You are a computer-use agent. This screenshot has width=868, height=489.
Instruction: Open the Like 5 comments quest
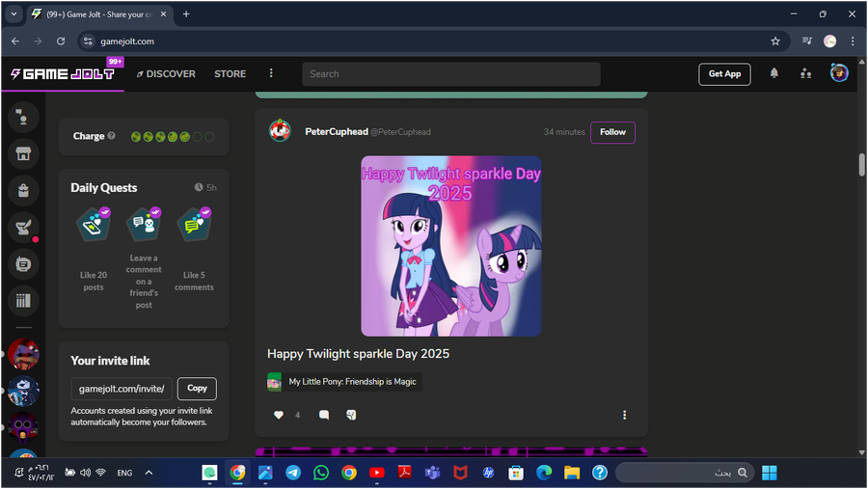click(194, 249)
